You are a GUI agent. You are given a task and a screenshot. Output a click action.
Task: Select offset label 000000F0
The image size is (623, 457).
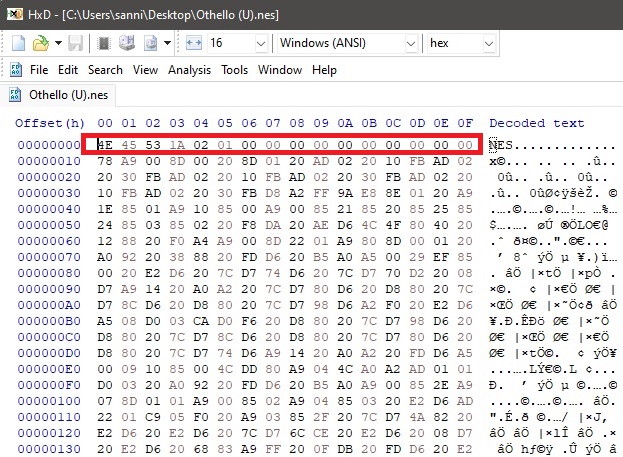[x=49, y=385]
